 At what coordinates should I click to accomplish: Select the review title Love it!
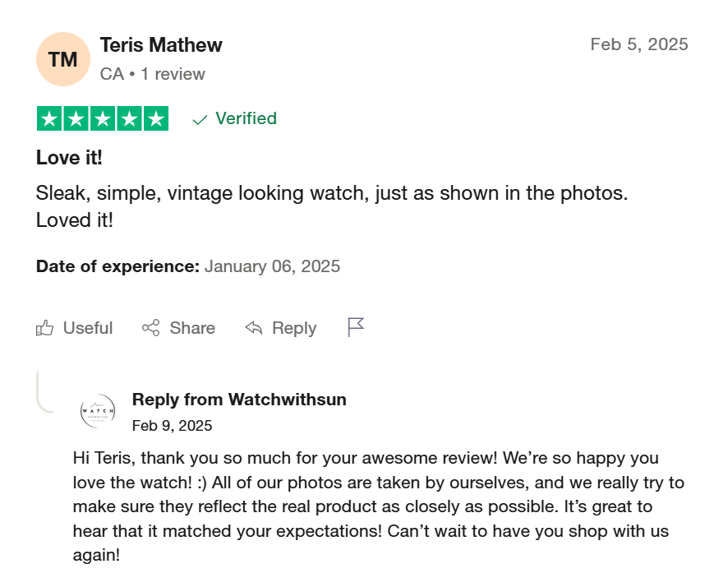coord(69,157)
